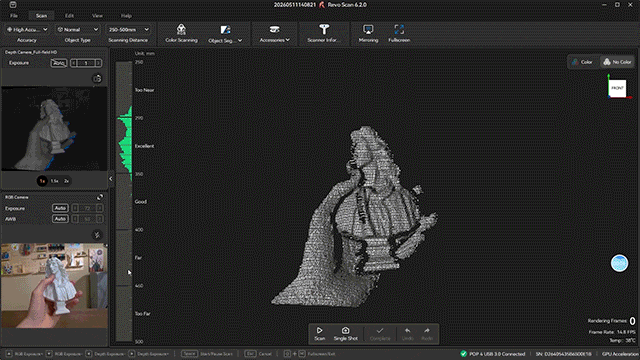Decrease the AWB value
The width and height of the screenshot is (640, 360).
click(75, 219)
